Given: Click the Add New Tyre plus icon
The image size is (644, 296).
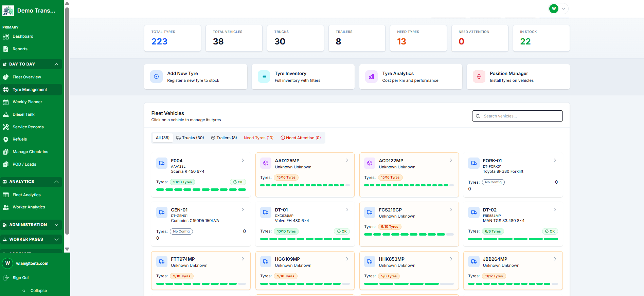Looking at the screenshot, I should click(156, 77).
